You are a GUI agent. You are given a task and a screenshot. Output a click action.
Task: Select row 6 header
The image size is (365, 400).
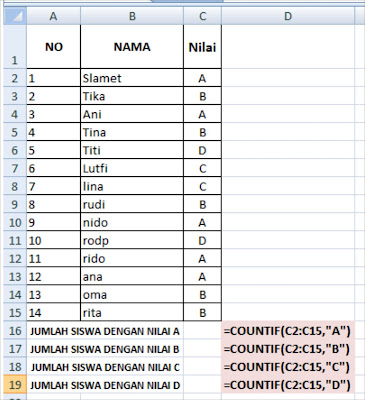click(x=15, y=150)
